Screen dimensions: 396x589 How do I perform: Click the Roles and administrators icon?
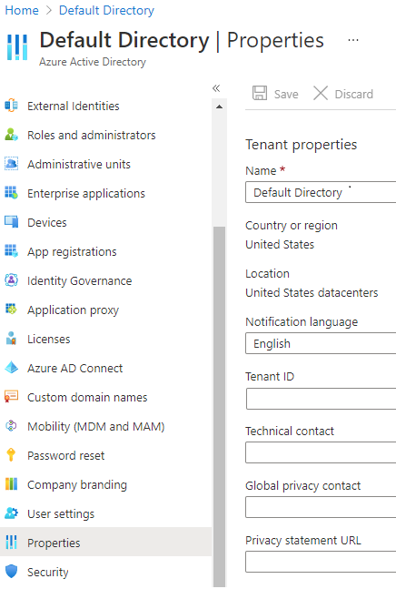(x=11, y=134)
